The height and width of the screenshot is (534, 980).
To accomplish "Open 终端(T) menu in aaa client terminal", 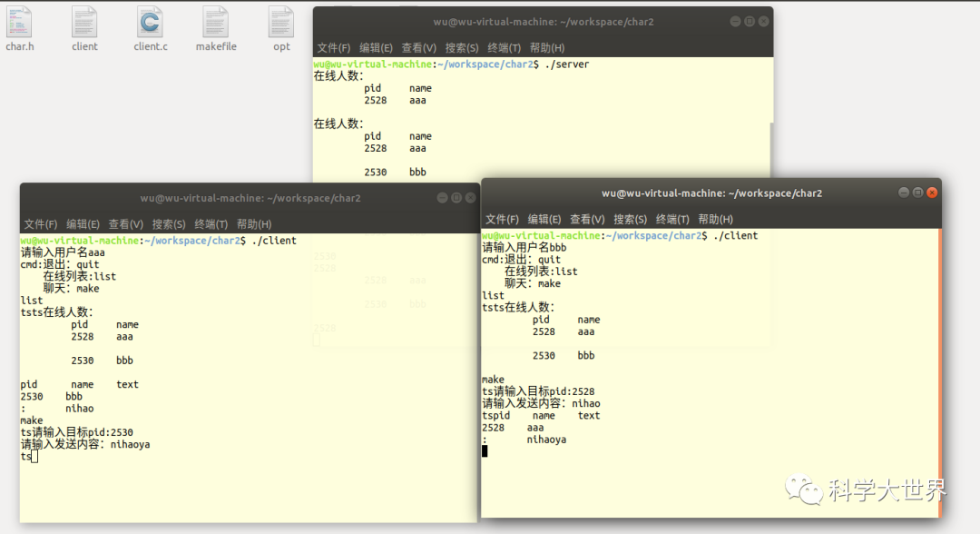I will coord(211,223).
